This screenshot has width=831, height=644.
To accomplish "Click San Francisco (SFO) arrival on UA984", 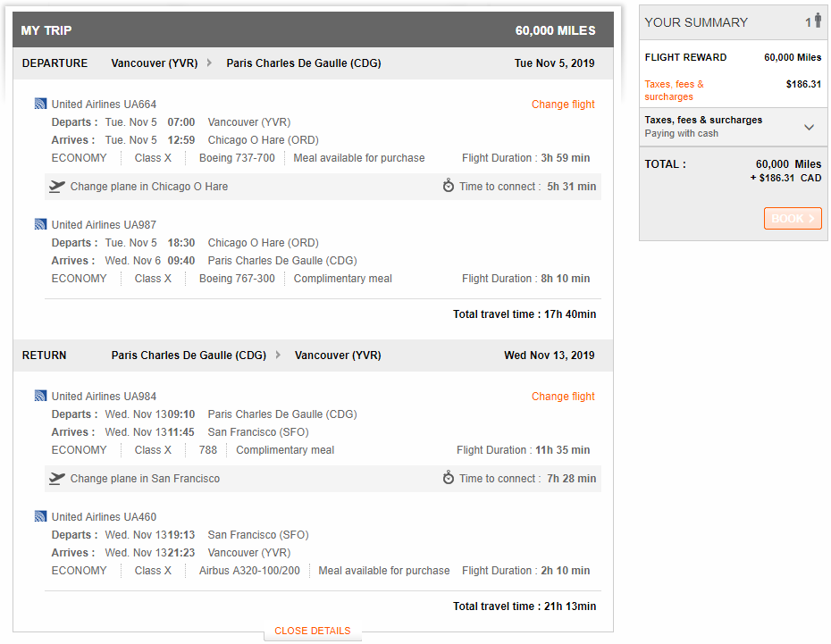I will (x=258, y=432).
